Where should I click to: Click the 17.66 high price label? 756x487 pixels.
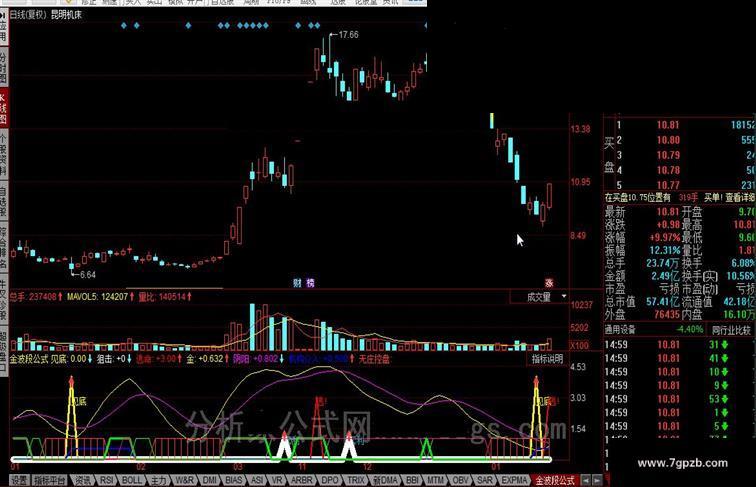point(348,35)
